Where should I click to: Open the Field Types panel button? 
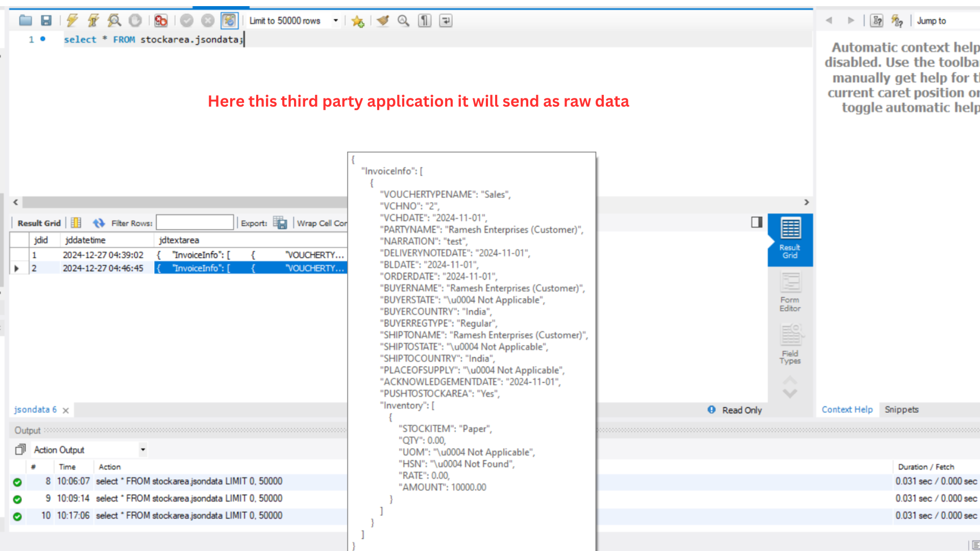tap(790, 345)
